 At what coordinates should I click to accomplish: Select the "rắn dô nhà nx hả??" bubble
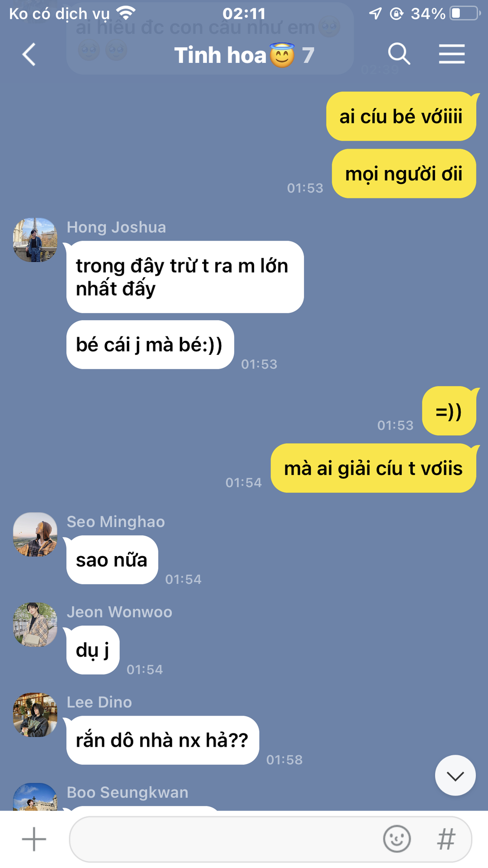[x=163, y=740]
